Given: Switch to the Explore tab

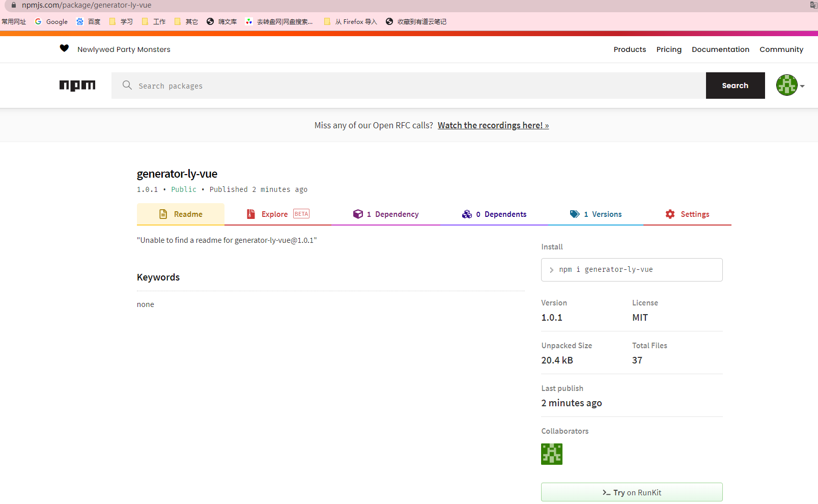Looking at the screenshot, I should pos(278,214).
